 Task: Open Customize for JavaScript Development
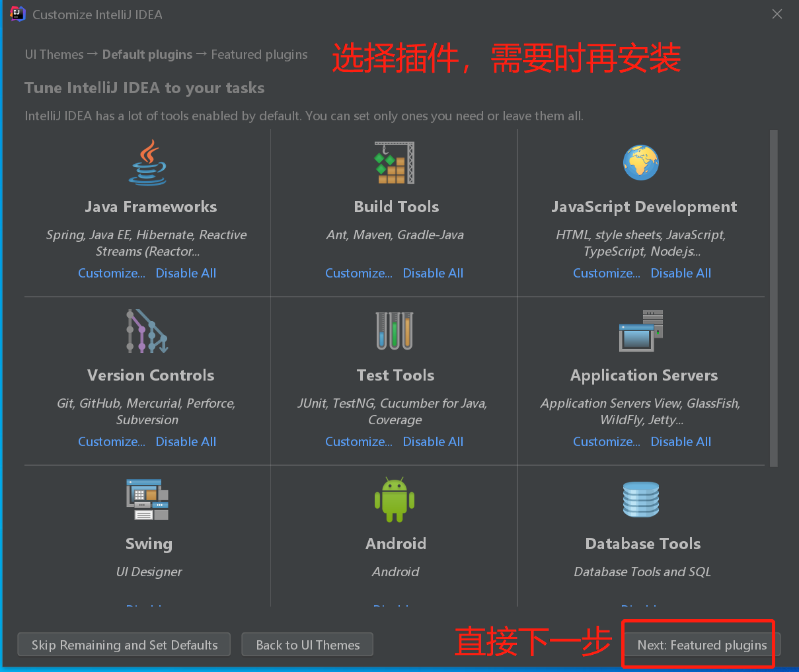(607, 273)
